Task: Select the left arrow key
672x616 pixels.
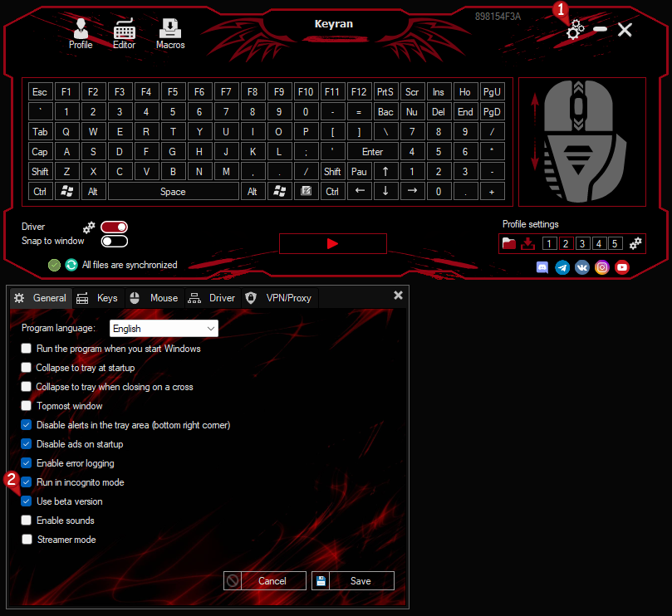Action: [x=360, y=192]
